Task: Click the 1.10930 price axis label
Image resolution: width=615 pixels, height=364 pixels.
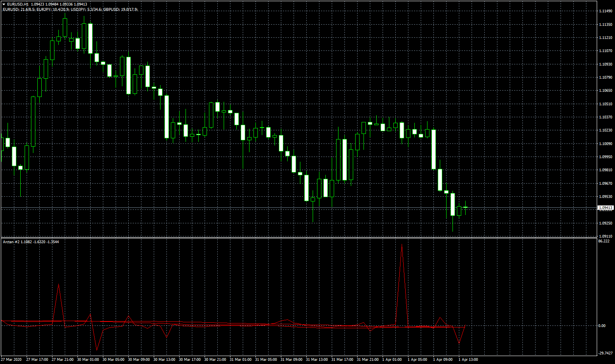Action: click(x=605, y=64)
